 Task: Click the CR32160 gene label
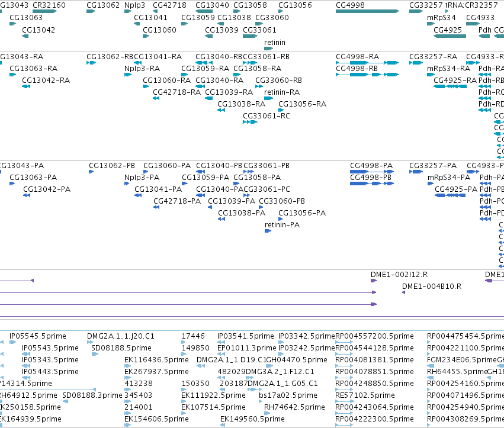pyautogui.click(x=49, y=5)
